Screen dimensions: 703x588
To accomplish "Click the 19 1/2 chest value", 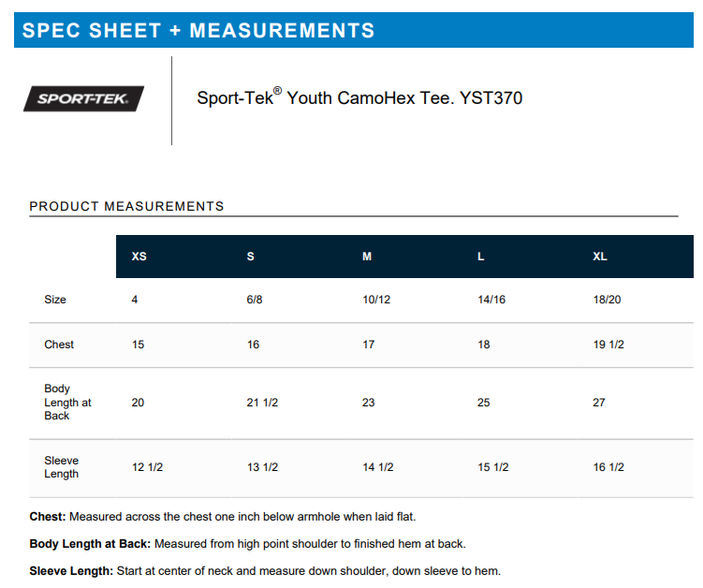I will click(x=608, y=345).
